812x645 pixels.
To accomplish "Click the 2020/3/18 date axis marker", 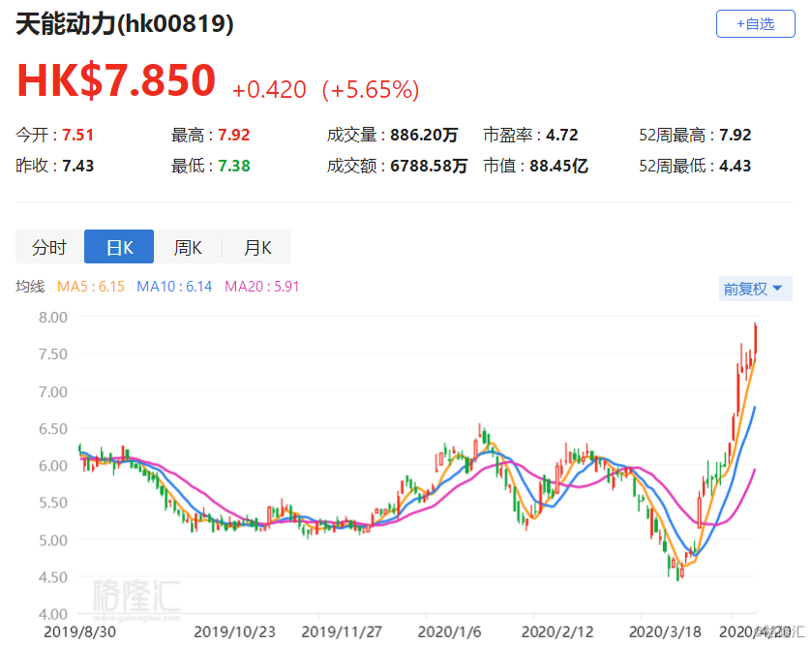I will [x=665, y=632].
